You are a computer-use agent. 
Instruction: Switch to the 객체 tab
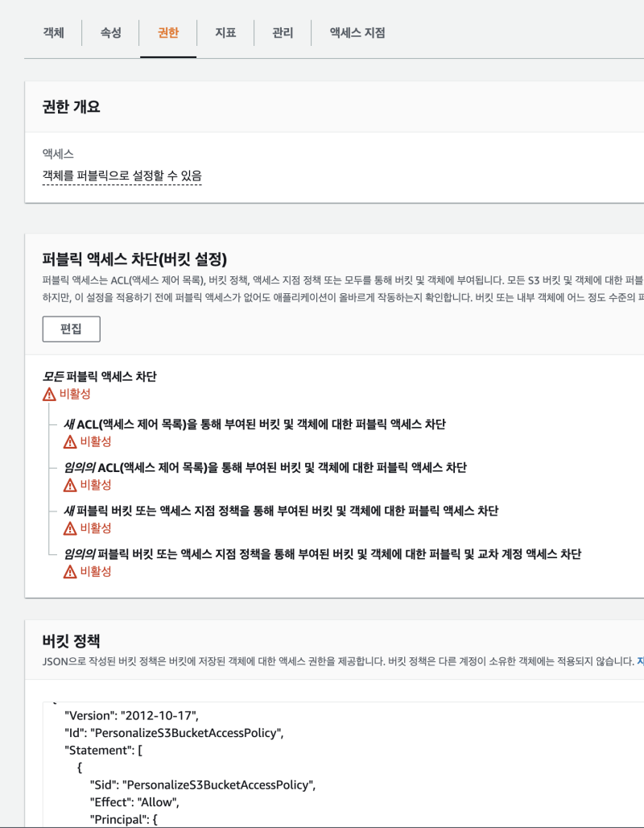click(x=53, y=33)
